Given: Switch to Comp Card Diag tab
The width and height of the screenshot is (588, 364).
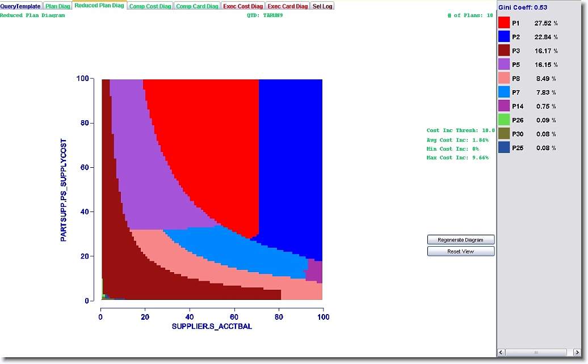Looking at the screenshot, I should 197,6.
